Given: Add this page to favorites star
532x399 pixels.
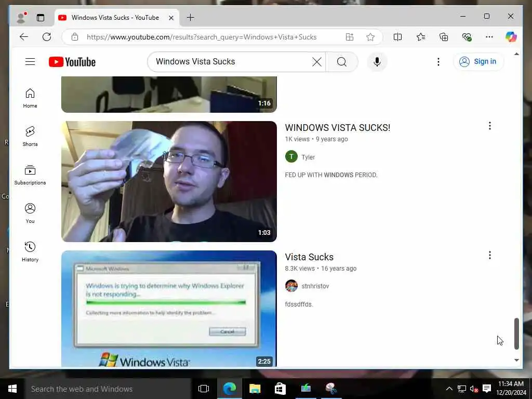Looking at the screenshot, I should tap(370, 37).
